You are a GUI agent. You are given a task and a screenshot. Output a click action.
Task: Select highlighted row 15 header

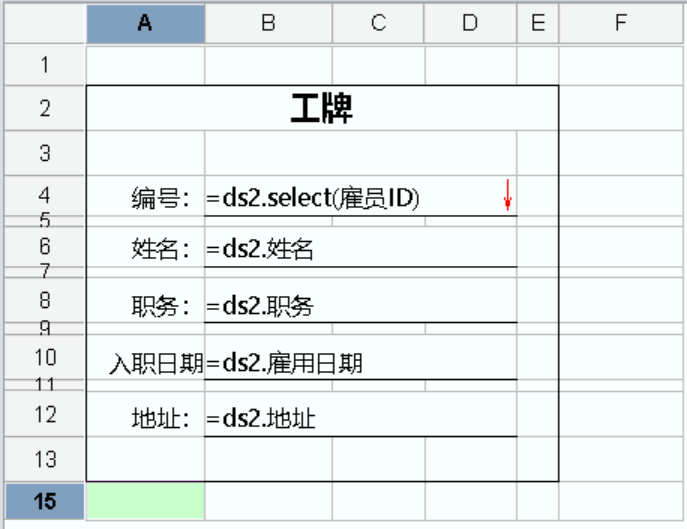click(45, 501)
